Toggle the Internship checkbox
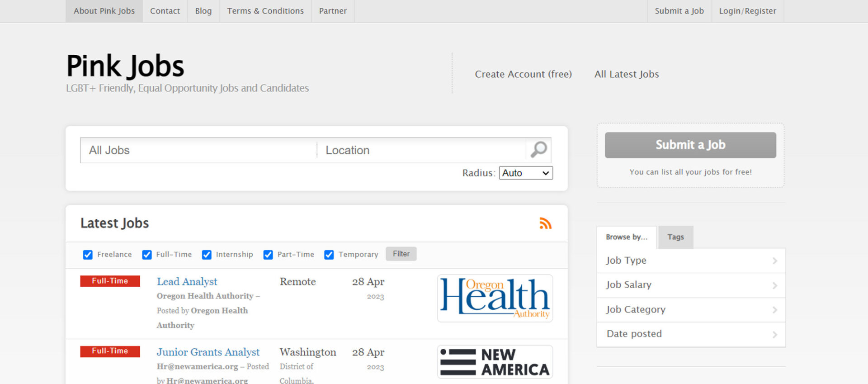868x384 pixels. coord(207,255)
